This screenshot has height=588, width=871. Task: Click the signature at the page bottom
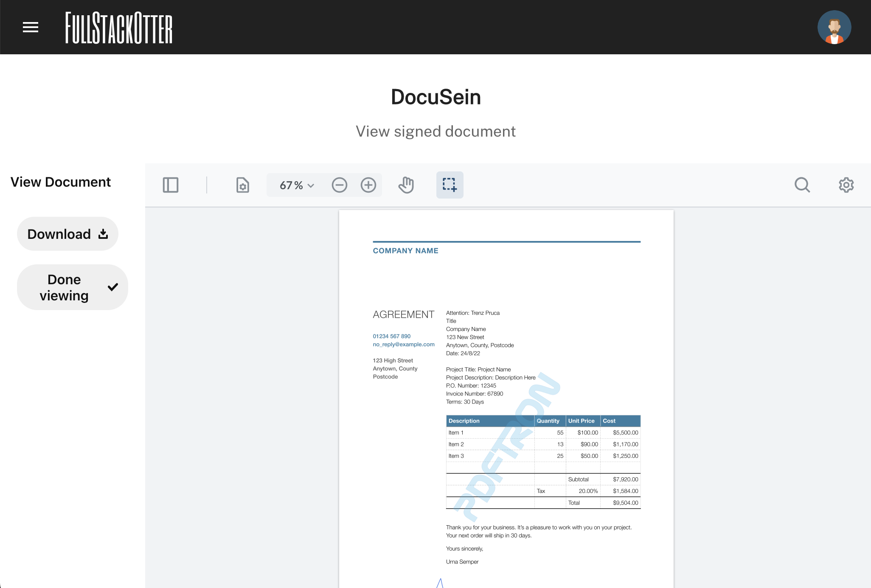[440, 583]
